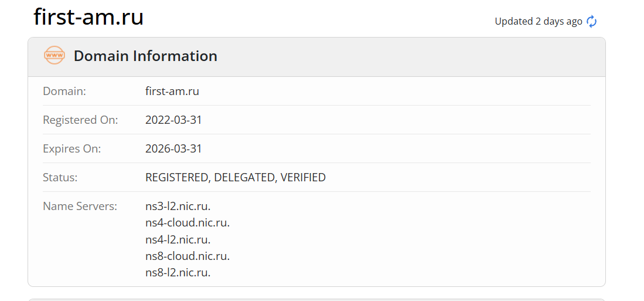Click the 'Domain:' field label
Image resolution: width=644 pixels, height=301 pixels.
64,92
